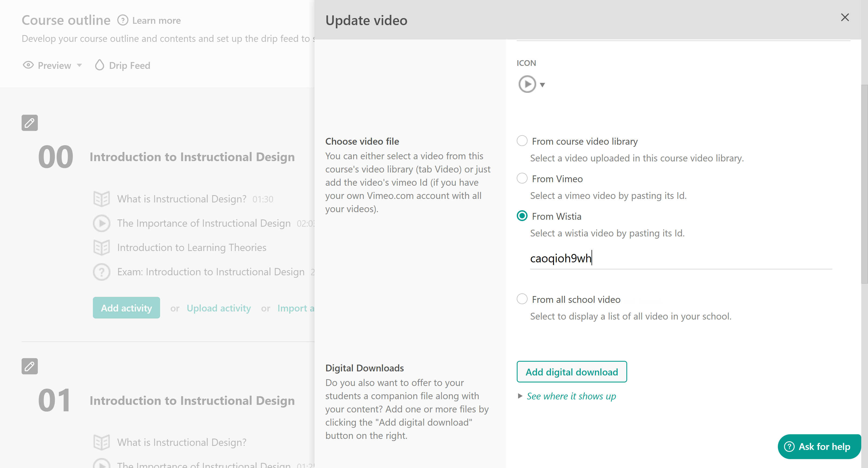The width and height of the screenshot is (868, 468).
Task: Click the Drip Feed droplet icon
Action: pos(99,65)
